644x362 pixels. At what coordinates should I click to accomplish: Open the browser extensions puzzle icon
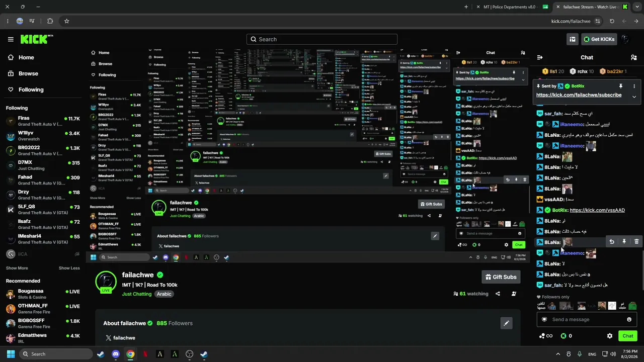click(50, 21)
